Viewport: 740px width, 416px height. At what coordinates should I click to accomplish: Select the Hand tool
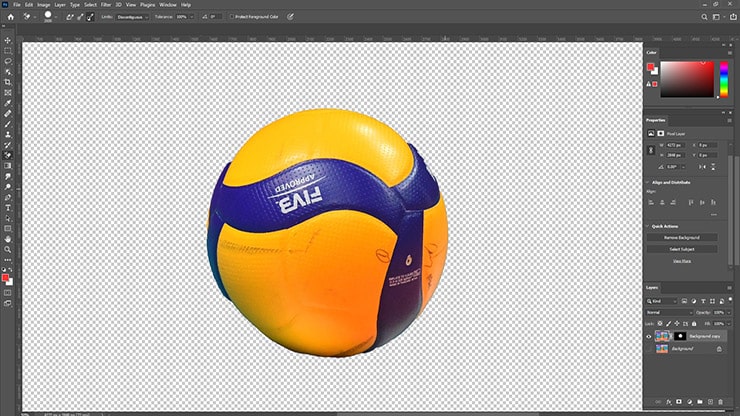click(x=8, y=239)
